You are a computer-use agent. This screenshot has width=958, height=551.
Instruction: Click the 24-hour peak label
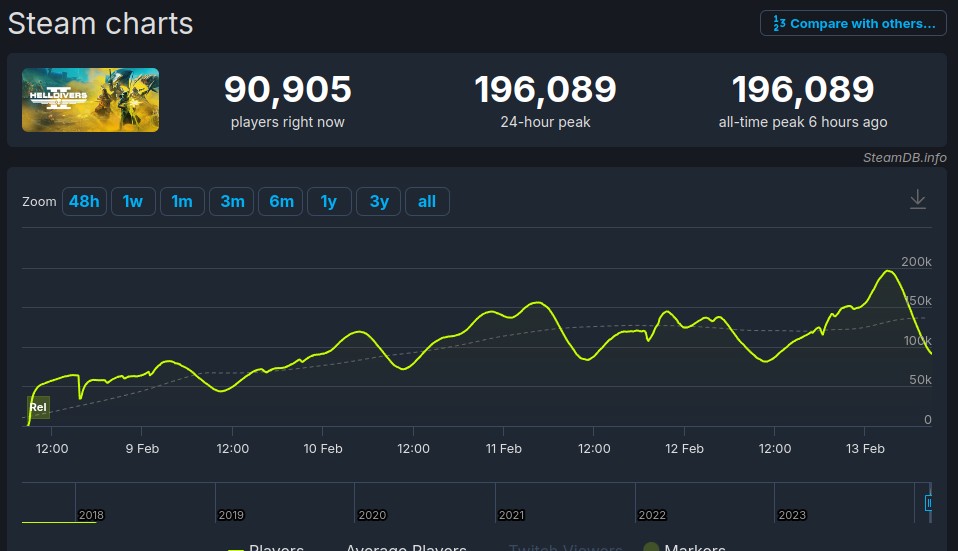(x=545, y=122)
